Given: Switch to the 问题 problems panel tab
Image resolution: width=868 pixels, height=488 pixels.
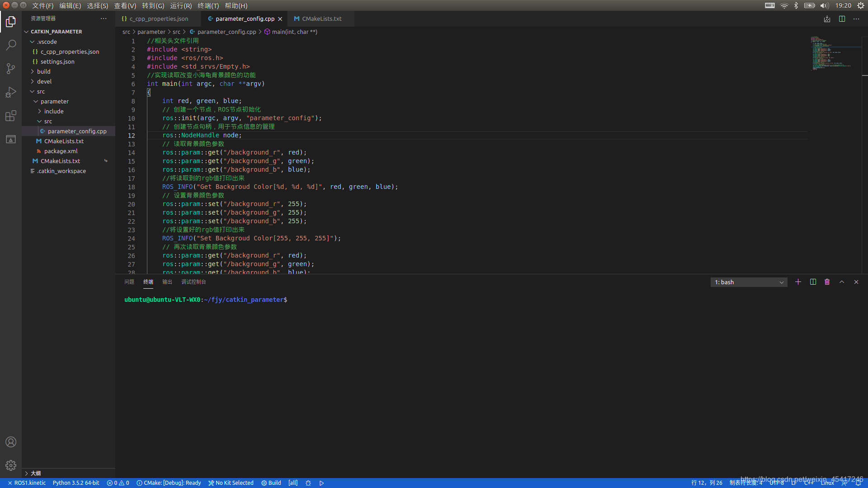Looking at the screenshot, I should pyautogui.click(x=129, y=282).
